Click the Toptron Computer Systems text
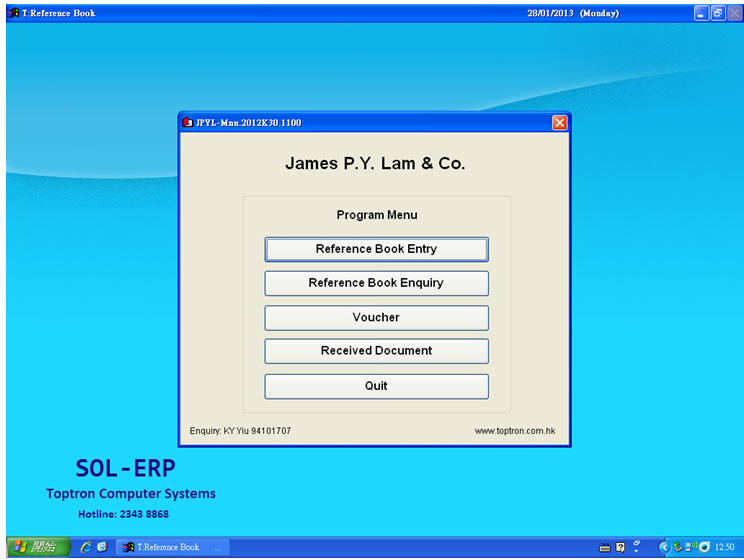744x560 pixels. 131,494
